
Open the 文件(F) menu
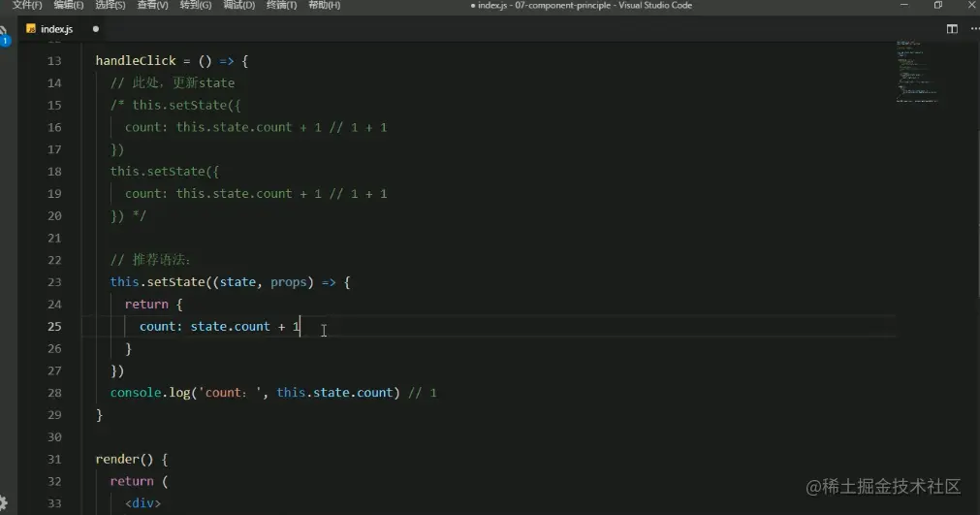coord(27,5)
